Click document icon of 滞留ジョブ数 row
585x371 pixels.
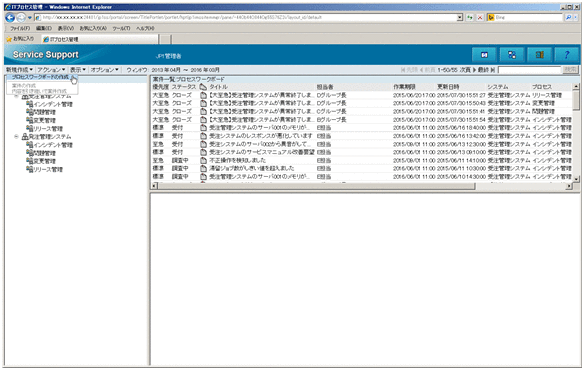point(203,169)
